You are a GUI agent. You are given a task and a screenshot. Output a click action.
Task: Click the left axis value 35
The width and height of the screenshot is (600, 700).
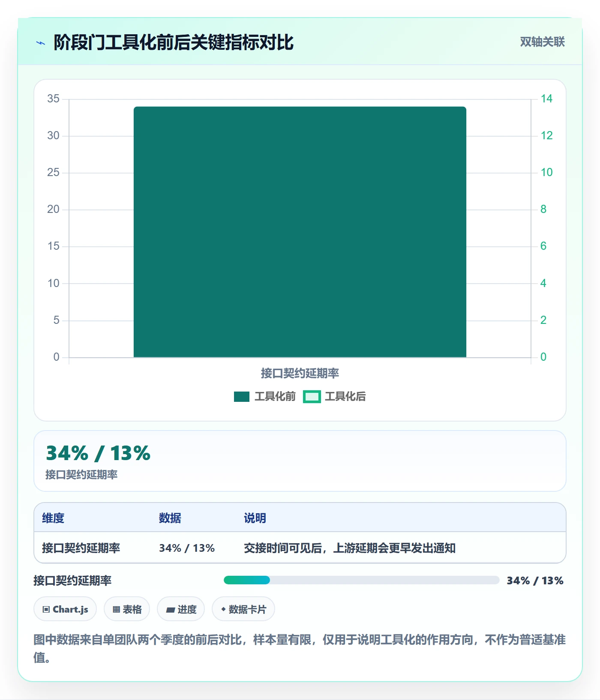[53, 99]
